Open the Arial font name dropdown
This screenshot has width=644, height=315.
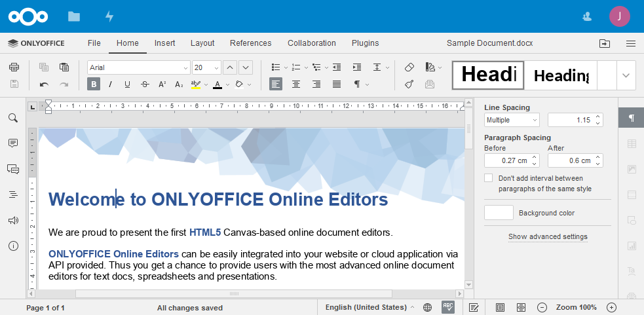(185, 67)
